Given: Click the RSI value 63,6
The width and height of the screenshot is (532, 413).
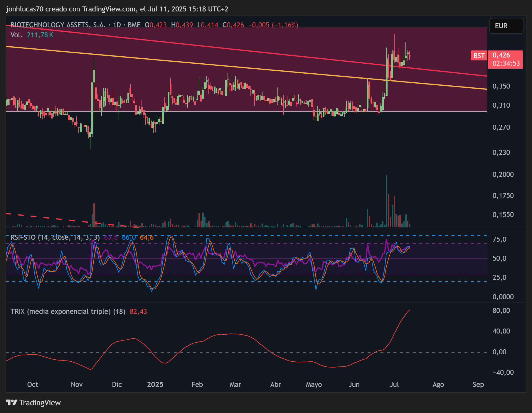Looking at the screenshot, I should tap(111, 237).
